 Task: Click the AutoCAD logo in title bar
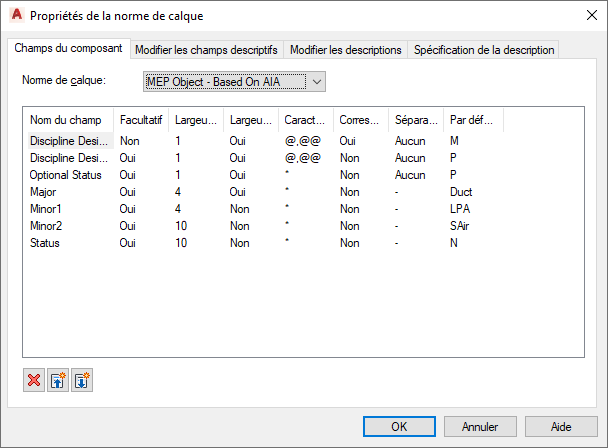click(17, 15)
